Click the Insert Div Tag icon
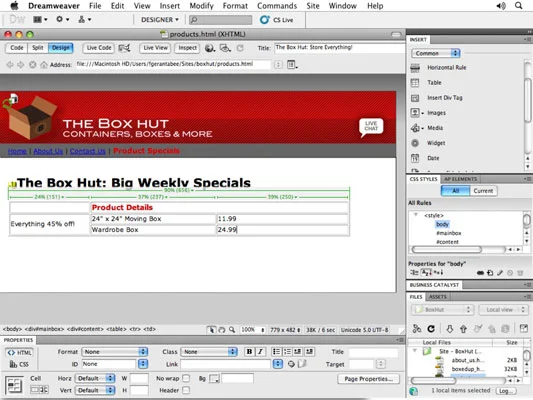 tap(415, 98)
